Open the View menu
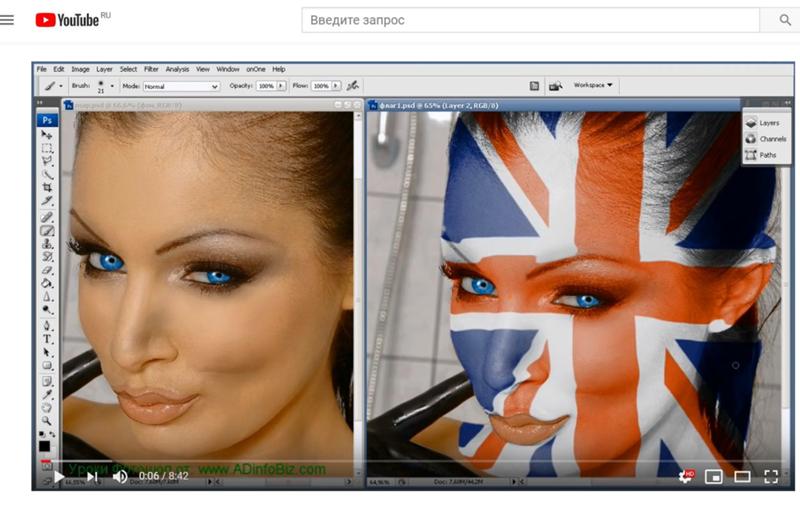Image resolution: width=800 pixels, height=506 pixels. coord(203,69)
